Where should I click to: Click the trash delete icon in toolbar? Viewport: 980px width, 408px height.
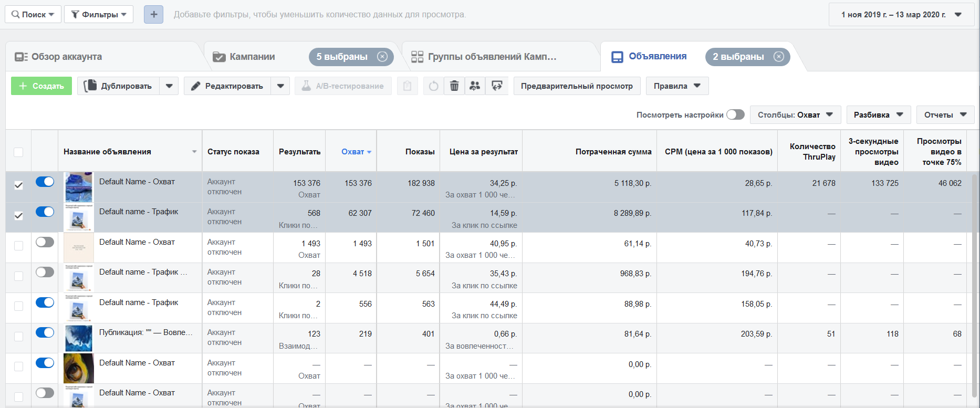point(454,86)
